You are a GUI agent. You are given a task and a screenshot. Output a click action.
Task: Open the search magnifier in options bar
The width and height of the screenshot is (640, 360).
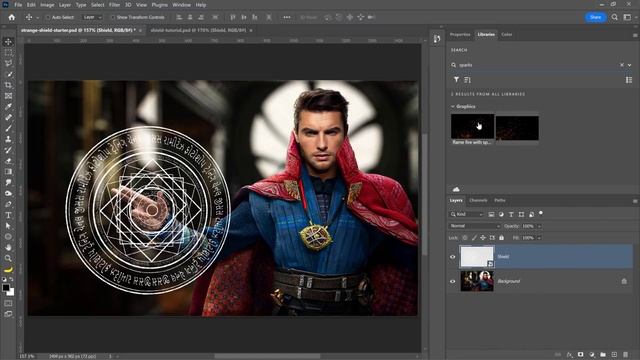click(615, 17)
